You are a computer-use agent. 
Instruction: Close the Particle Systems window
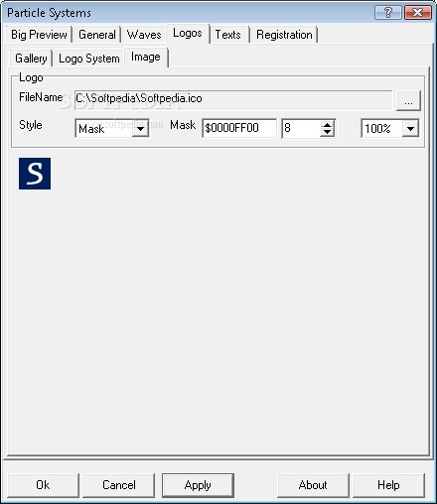(x=418, y=13)
